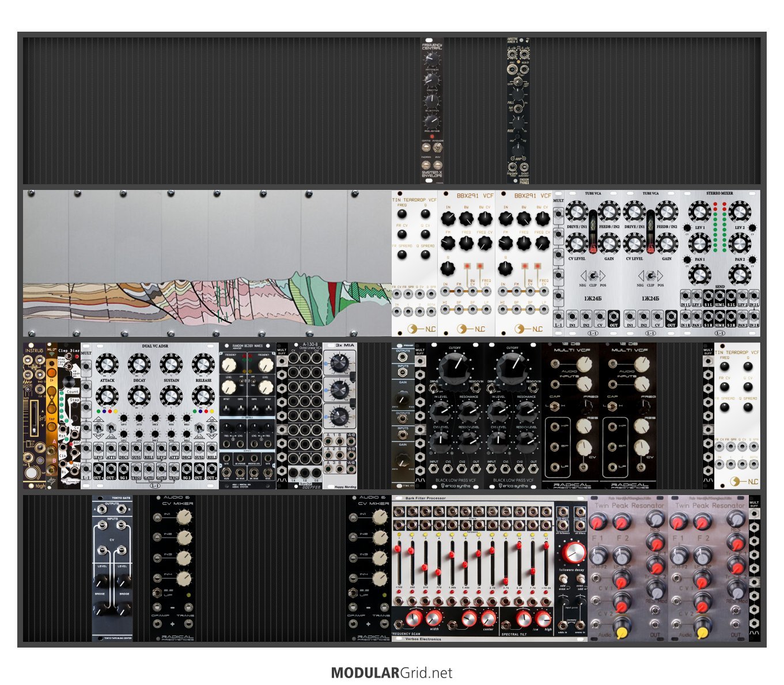
Task: Turn IN4 knob on right Audio & CV Mixer
Action: pos(379,577)
